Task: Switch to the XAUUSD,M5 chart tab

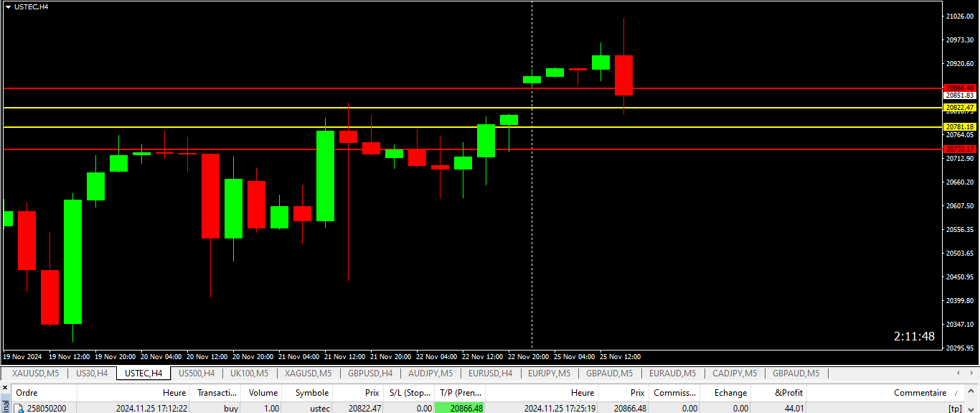Action: pos(35,373)
